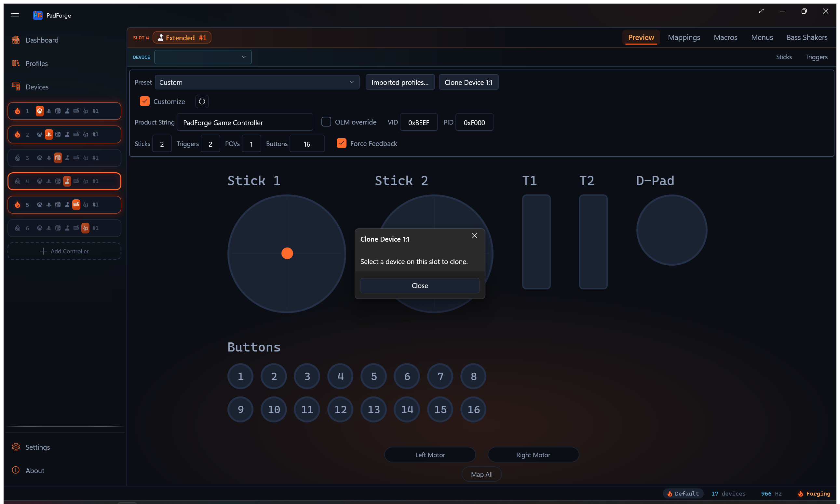
Task: Click Add Controller
Action: click(x=64, y=251)
